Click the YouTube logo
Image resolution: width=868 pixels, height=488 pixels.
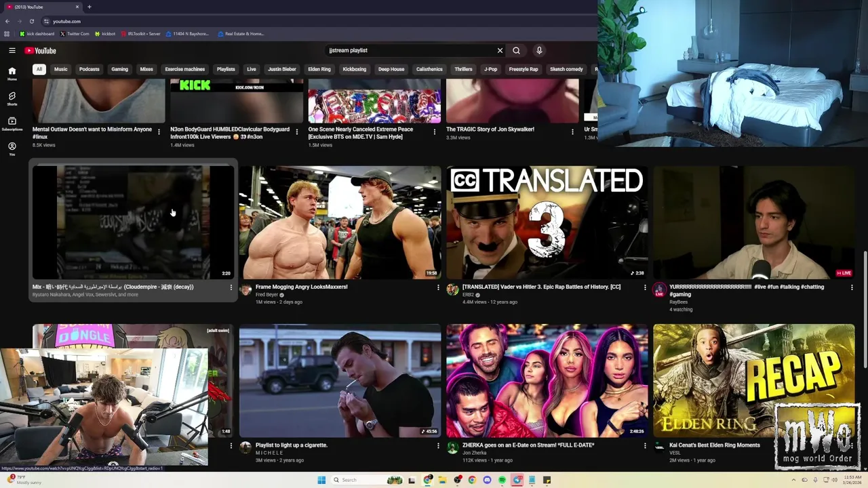point(40,50)
